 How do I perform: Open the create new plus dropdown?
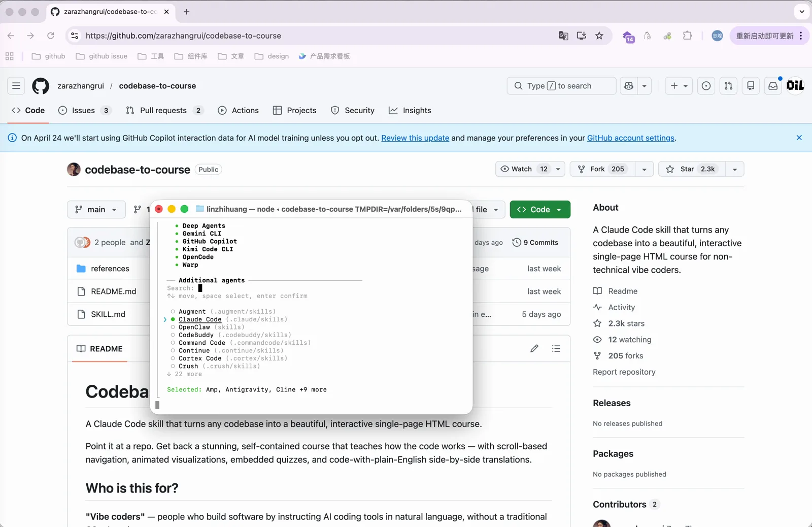click(x=679, y=86)
